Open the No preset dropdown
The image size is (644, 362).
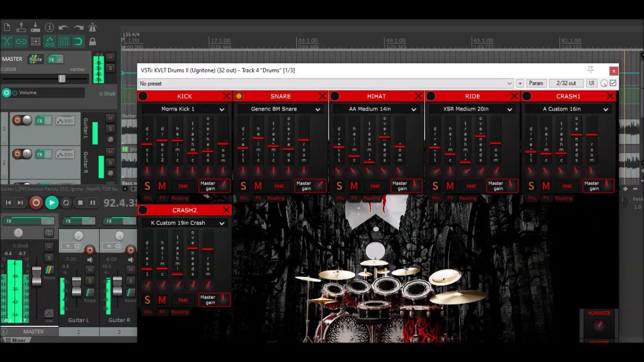[x=326, y=83]
